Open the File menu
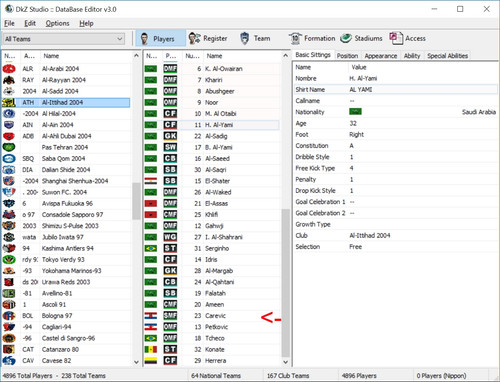The width and height of the screenshot is (500, 382). [9, 23]
